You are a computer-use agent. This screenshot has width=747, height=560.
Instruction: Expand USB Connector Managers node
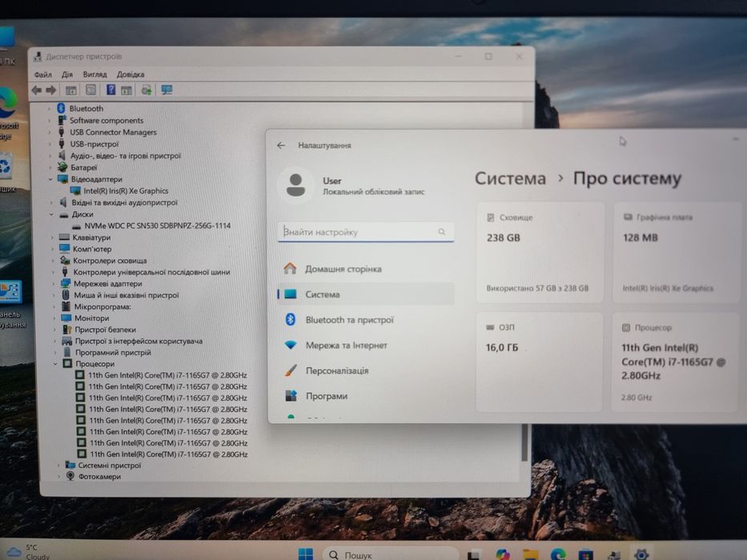pos(50,132)
